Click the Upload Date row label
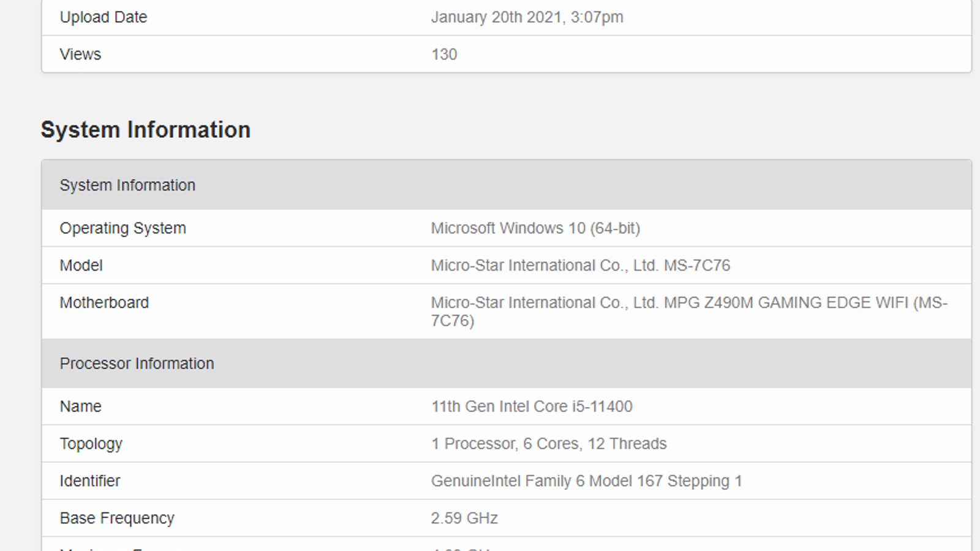Screen dimensions: 980x551 tap(103, 17)
